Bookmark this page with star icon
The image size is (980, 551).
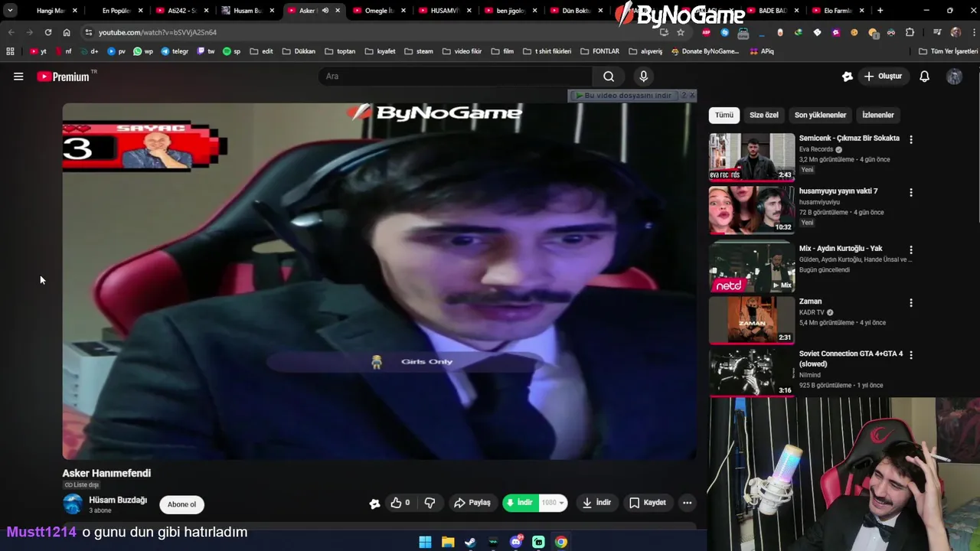tap(681, 32)
